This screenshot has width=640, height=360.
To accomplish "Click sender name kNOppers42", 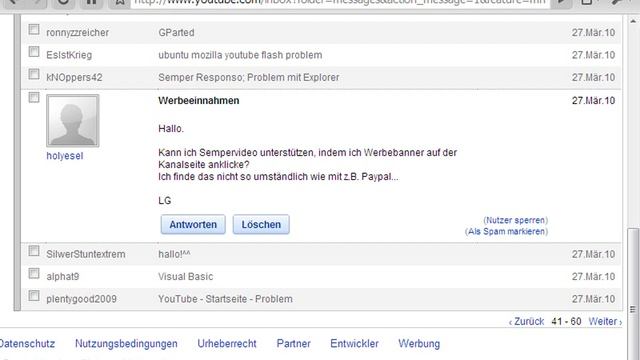I will click(74, 78).
